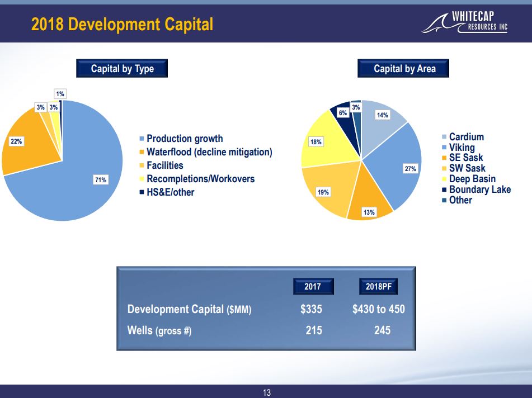
Task: Click the 2018 Development Capital slide title
Action: (122, 25)
